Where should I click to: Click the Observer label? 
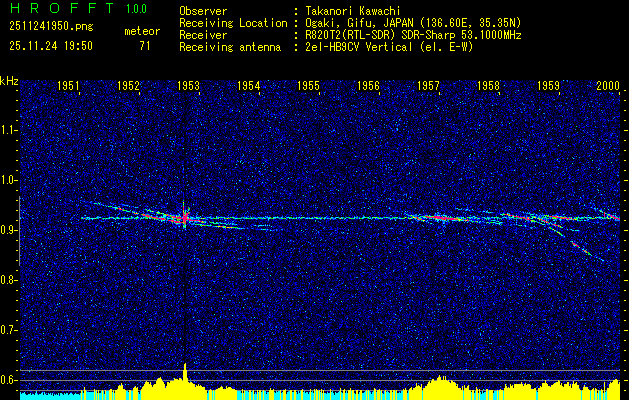point(203,11)
